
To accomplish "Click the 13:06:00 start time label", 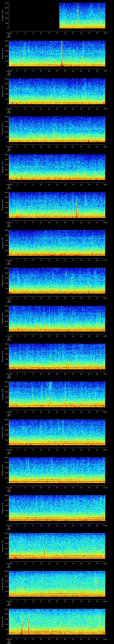I will (9, 109).
